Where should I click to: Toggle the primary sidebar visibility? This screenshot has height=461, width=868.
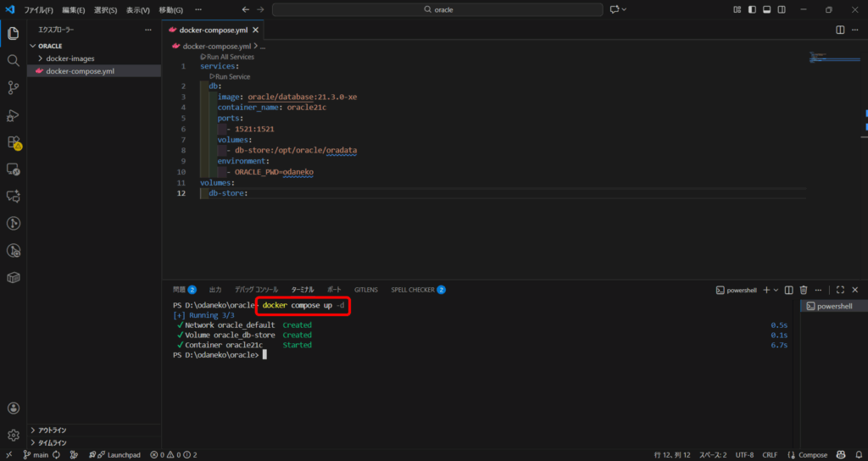[x=751, y=9]
